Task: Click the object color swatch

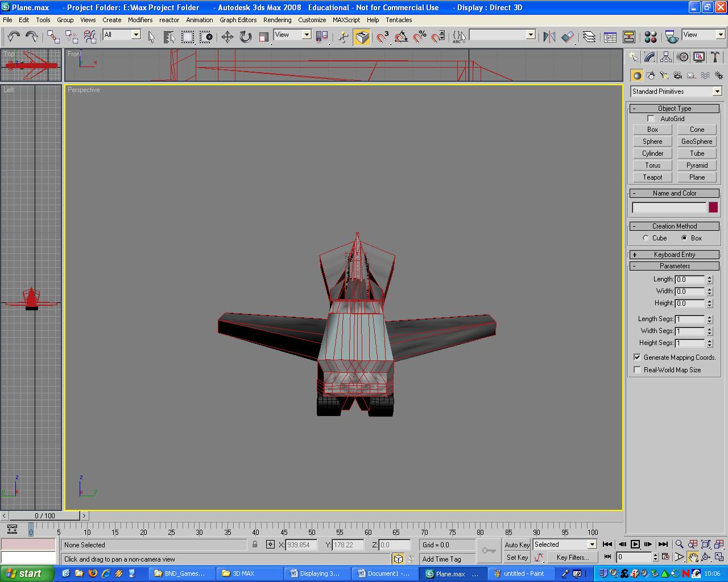Action: pos(713,207)
